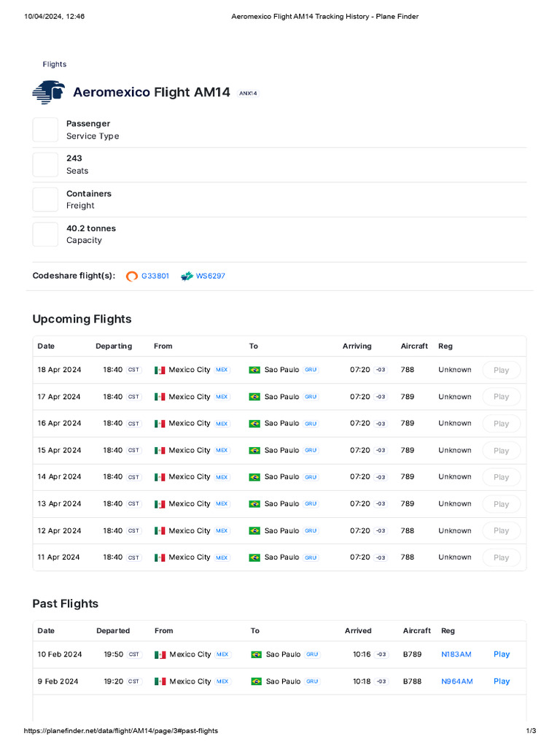
Task: Open codeshare flight WS6297
Action: pyautogui.click(x=211, y=276)
